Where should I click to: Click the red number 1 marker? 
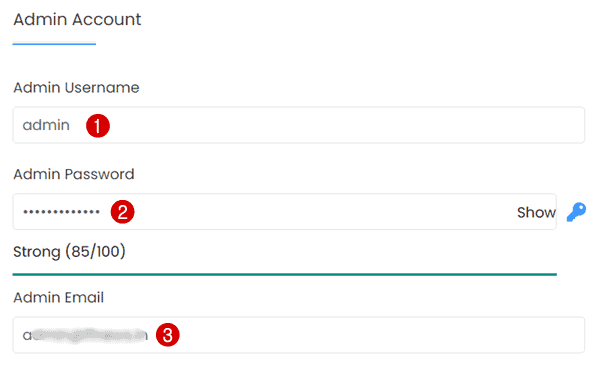[98, 126]
